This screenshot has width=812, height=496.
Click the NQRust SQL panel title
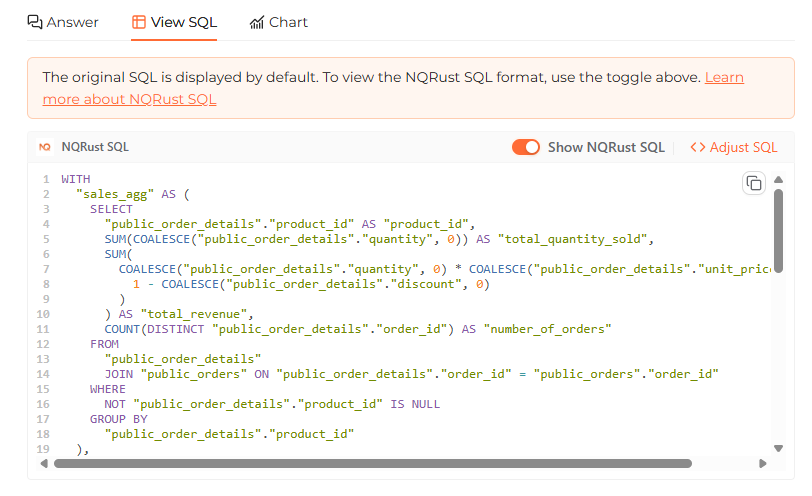click(x=95, y=147)
